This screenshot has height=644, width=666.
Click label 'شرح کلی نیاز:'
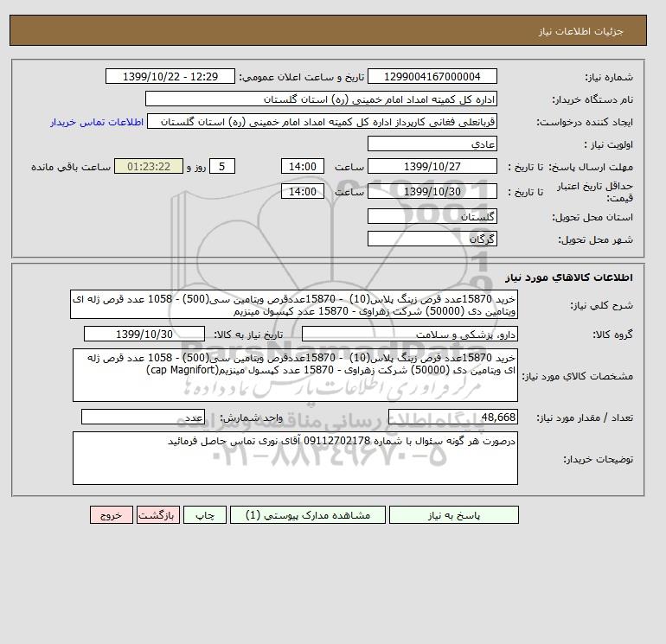(601, 305)
